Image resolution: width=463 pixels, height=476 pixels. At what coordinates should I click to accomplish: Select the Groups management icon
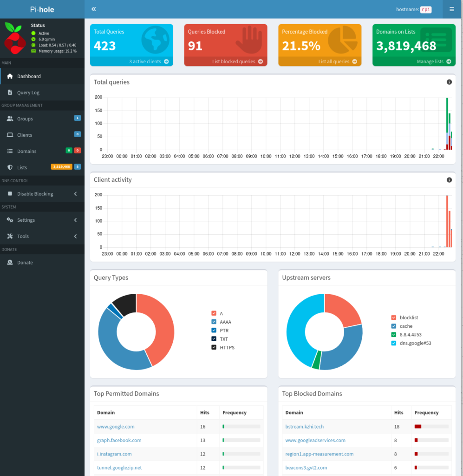click(x=10, y=119)
